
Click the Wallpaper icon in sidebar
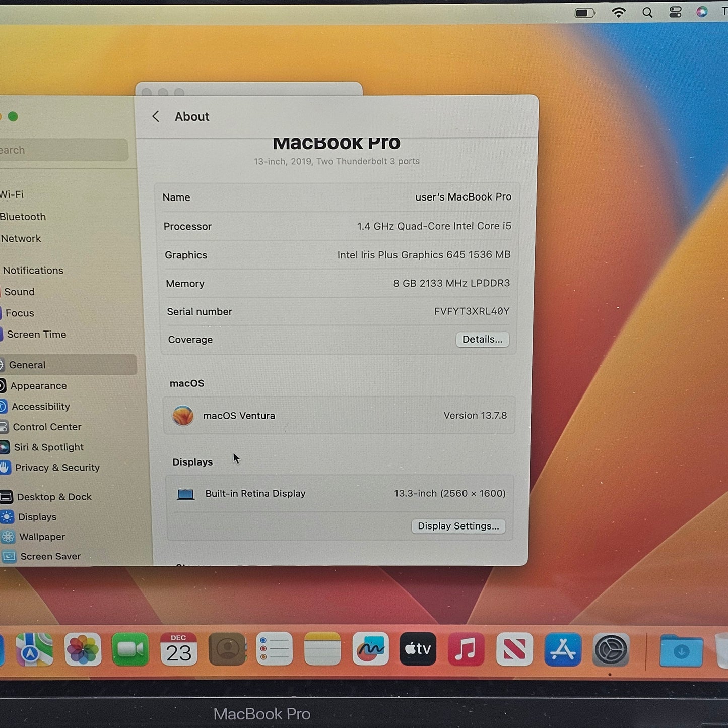8,537
